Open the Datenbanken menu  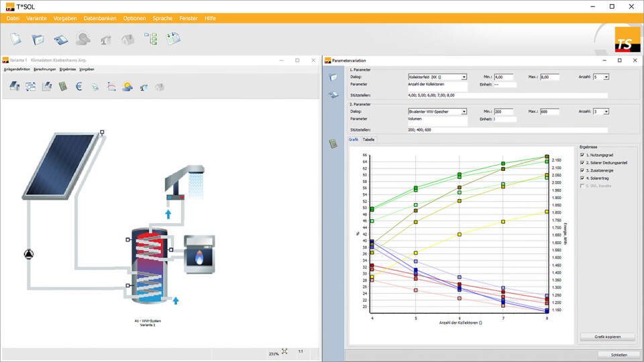coord(99,18)
